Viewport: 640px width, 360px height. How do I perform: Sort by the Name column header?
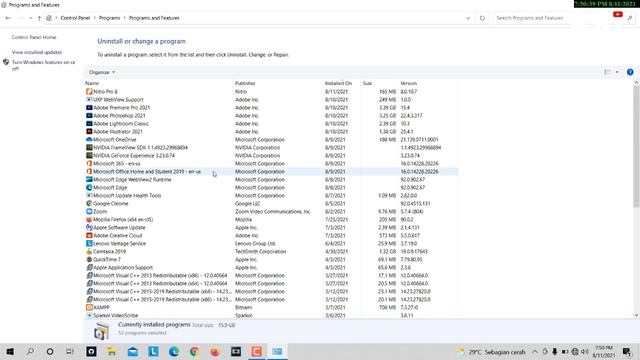[x=92, y=83]
